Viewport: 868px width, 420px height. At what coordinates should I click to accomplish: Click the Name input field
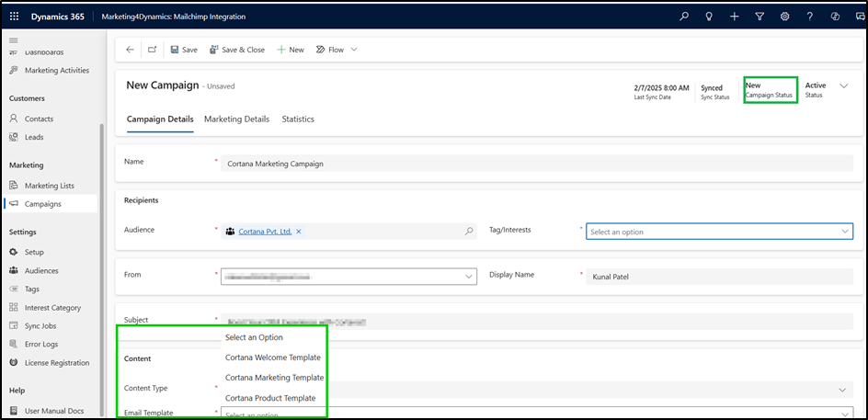point(537,164)
